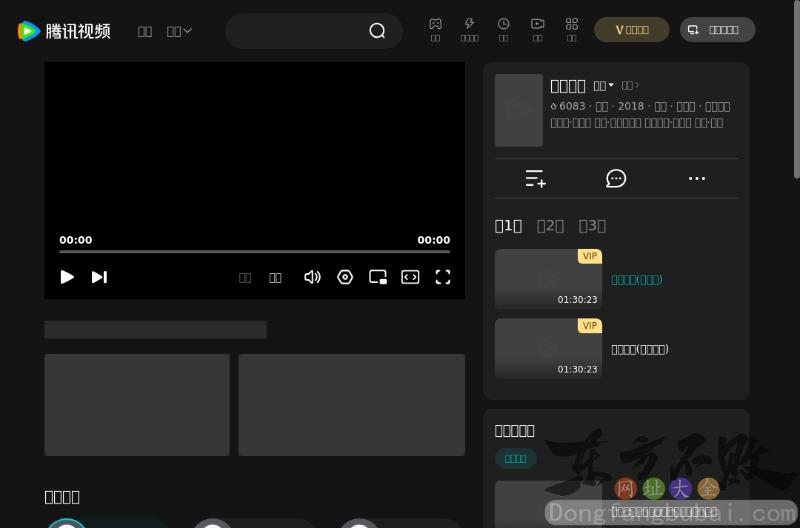Open the three-dot more options menu
The width and height of the screenshot is (800, 528).
click(x=697, y=179)
